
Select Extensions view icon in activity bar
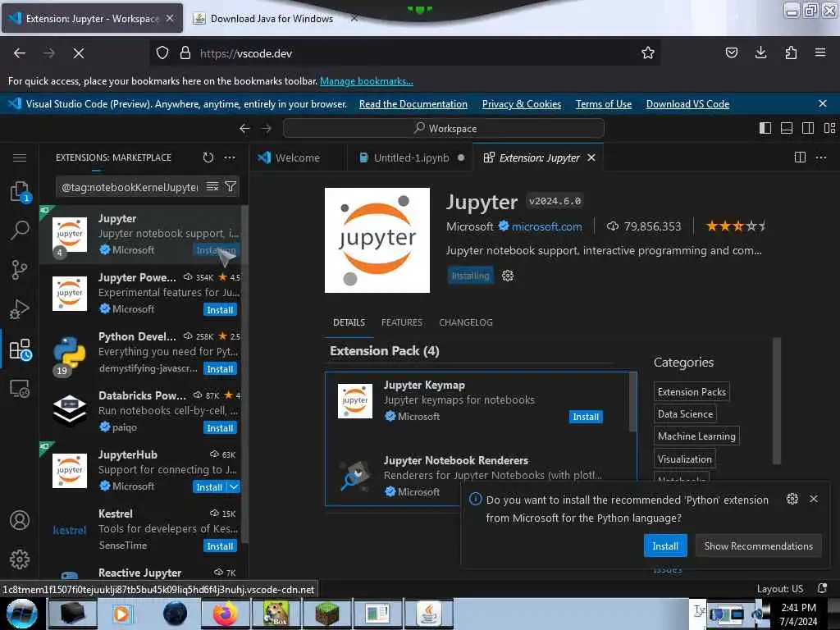coord(20,349)
